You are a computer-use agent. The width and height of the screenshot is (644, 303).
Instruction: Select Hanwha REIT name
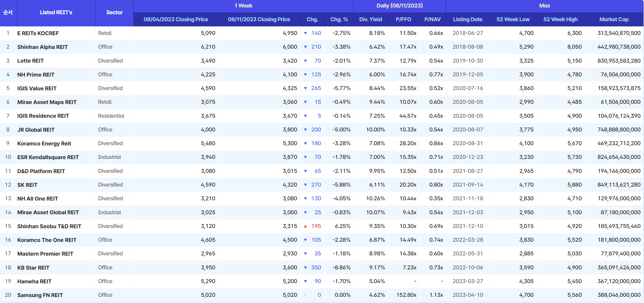(34, 282)
